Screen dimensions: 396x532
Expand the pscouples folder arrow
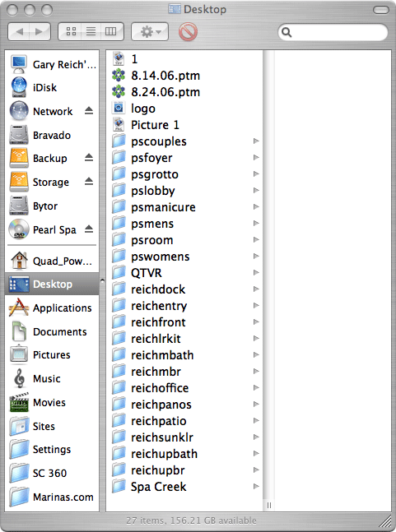(256, 141)
